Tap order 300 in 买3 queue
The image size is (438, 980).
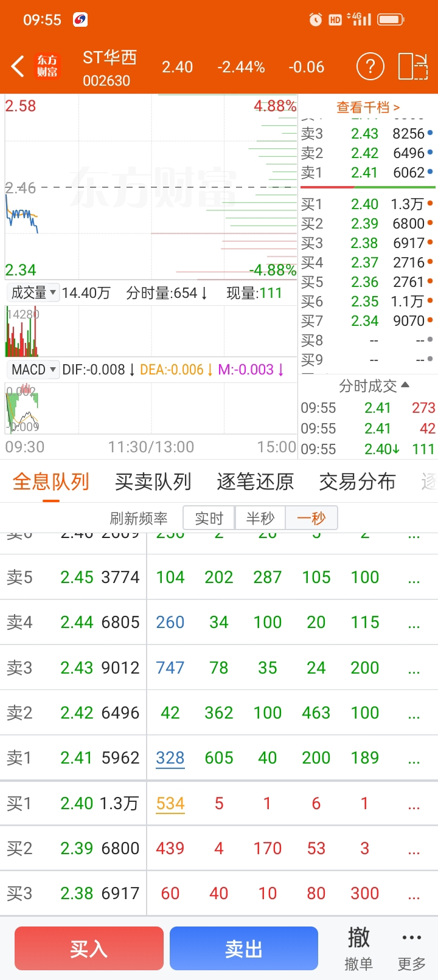(x=365, y=893)
